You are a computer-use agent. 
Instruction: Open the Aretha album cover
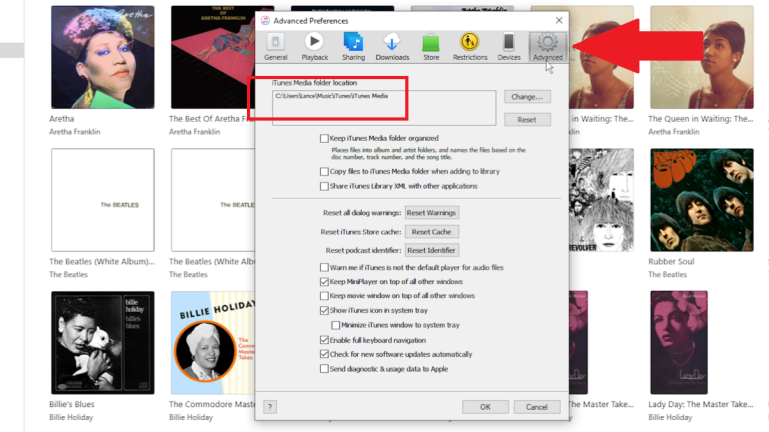pyautogui.click(x=103, y=57)
